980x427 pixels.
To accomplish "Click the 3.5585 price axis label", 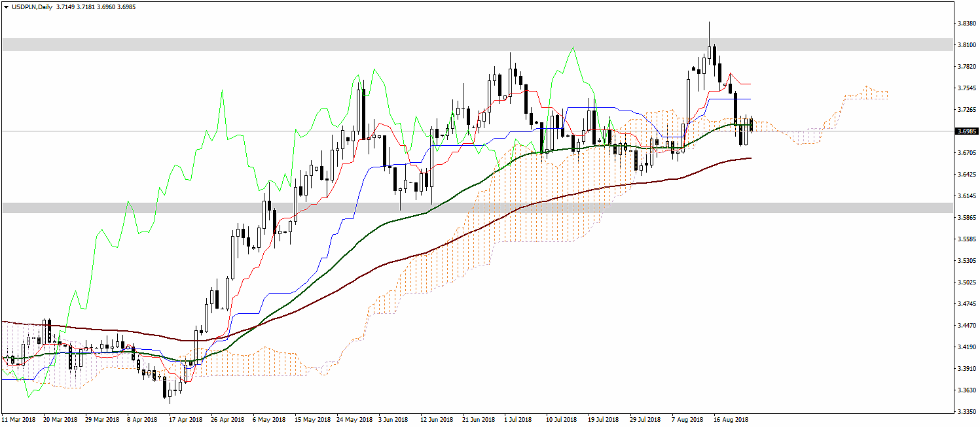I will [x=966, y=239].
